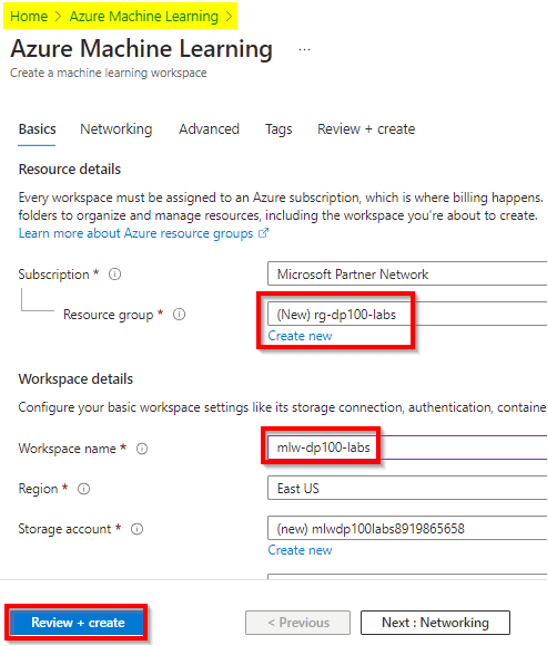The image size is (548, 646).
Task: Open external link icon beside resource groups link
Action: pyautogui.click(x=263, y=233)
